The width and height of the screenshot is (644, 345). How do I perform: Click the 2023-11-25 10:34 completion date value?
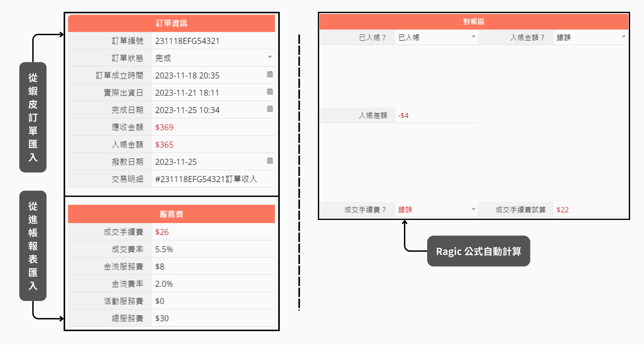[187, 110]
